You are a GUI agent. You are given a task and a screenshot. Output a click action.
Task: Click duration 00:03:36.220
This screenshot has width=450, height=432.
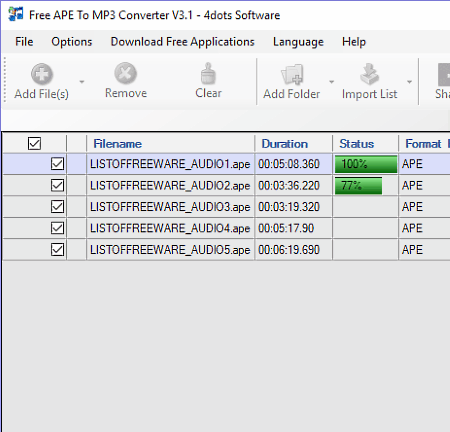coord(289,185)
